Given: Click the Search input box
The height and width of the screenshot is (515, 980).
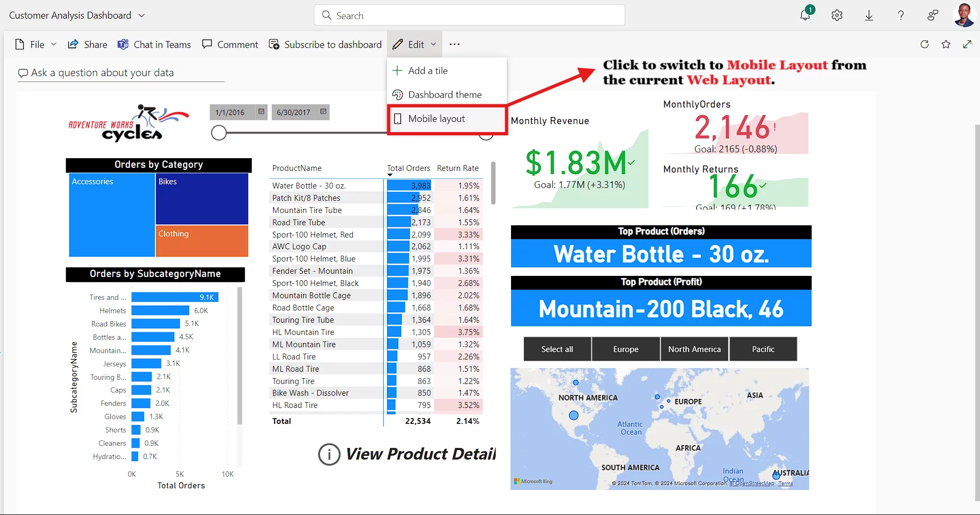Looking at the screenshot, I should 470,15.
